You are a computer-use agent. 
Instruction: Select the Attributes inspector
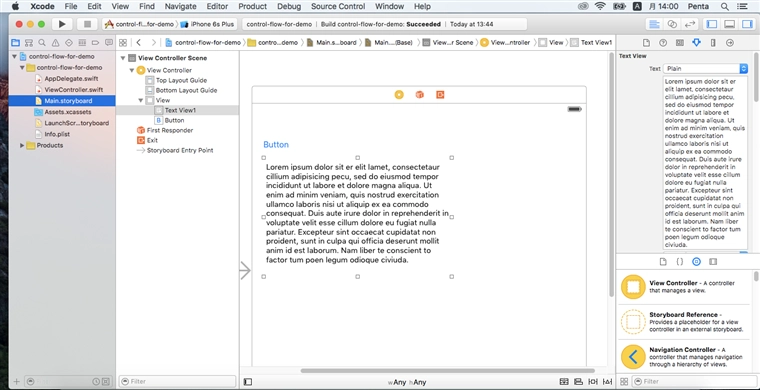[x=697, y=43]
